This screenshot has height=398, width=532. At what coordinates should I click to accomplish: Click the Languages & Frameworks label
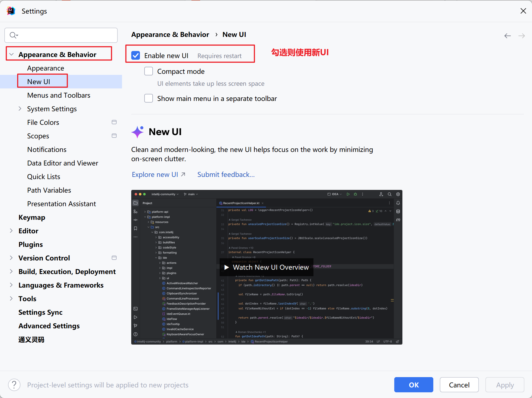(x=61, y=285)
